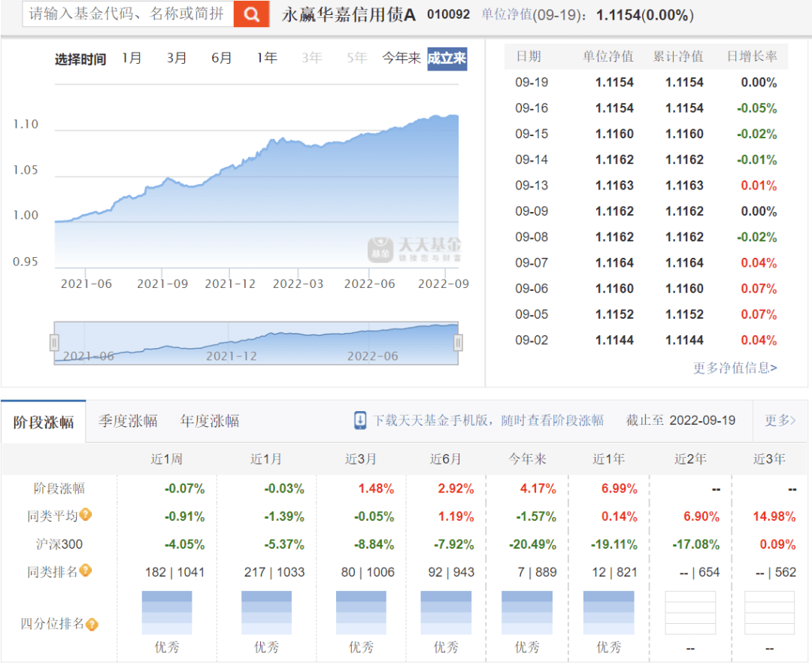The height and width of the screenshot is (669, 812).
Task: Click the 09-13 date row
Action: (x=646, y=186)
